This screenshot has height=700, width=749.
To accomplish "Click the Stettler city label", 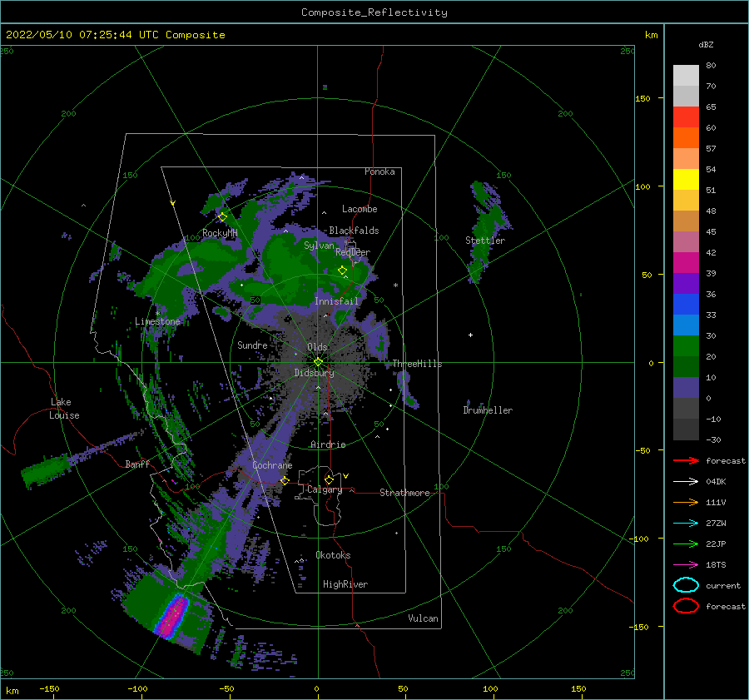I will (485, 241).
